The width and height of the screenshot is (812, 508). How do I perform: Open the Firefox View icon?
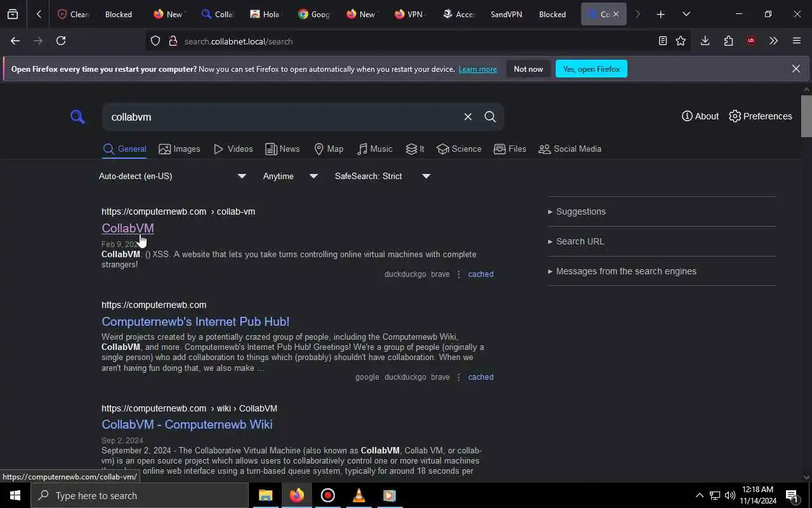(13, 14)
